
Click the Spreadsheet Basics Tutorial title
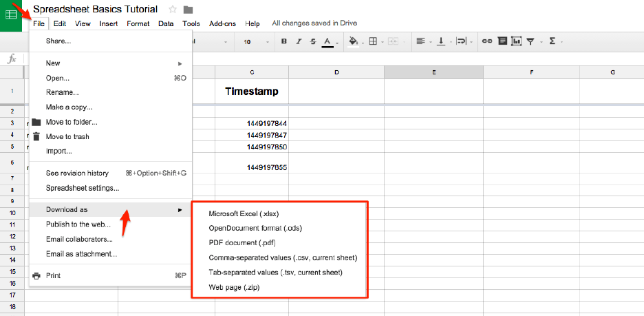tap(95, 9)
